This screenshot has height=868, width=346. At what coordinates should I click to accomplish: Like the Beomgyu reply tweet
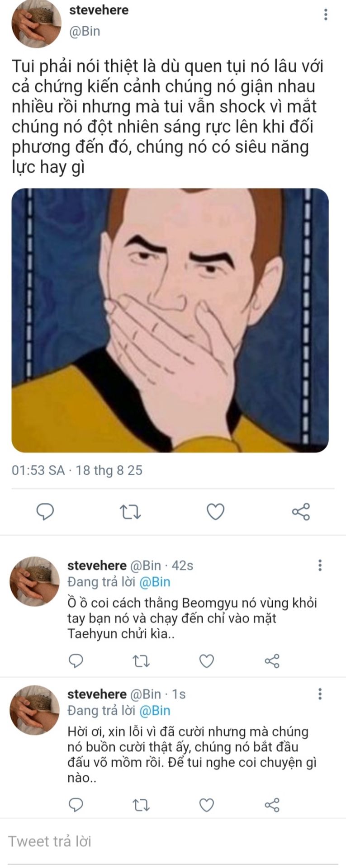pyautogui.click(x=207, y=661)
